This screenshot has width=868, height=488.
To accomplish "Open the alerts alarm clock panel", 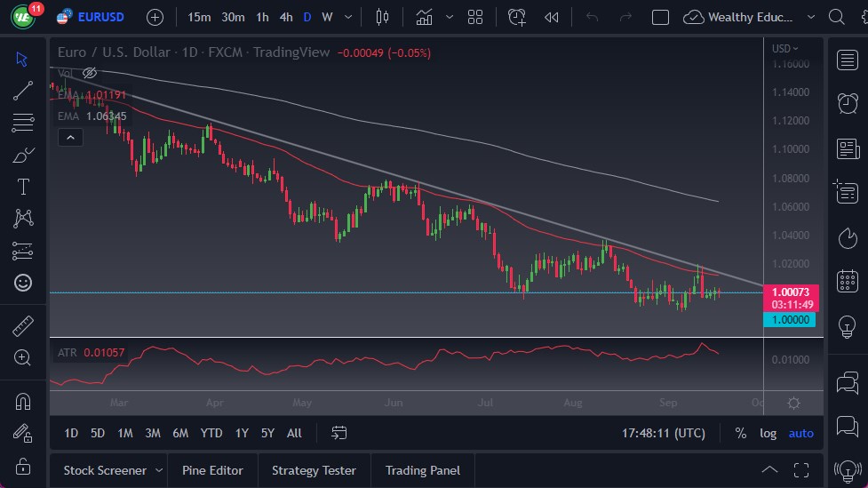I will pos(848,103).
